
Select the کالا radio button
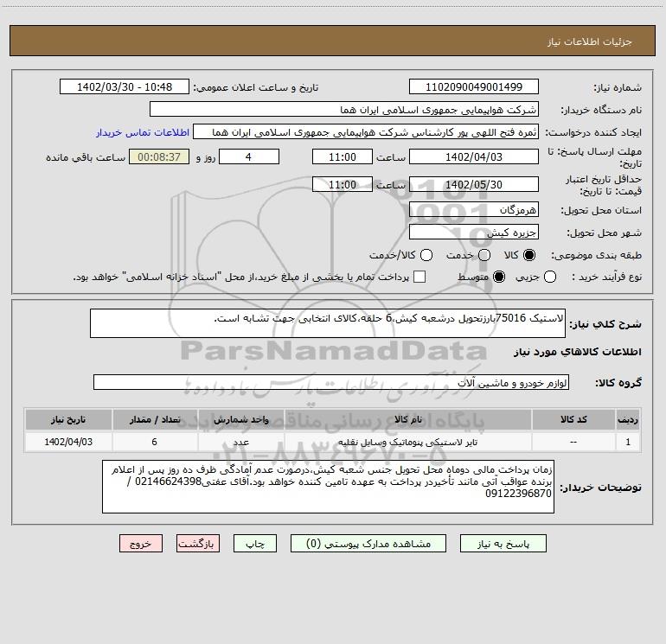tap(529, 255)
